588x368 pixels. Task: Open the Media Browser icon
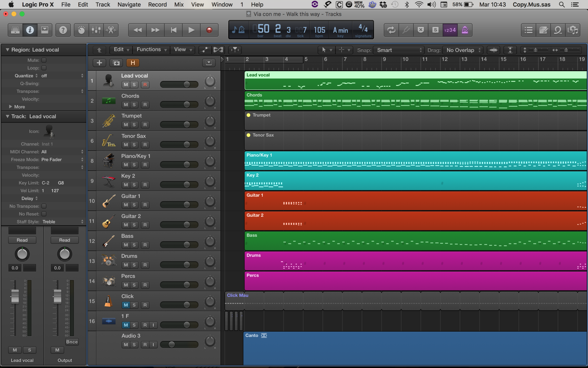coord(573,30)
